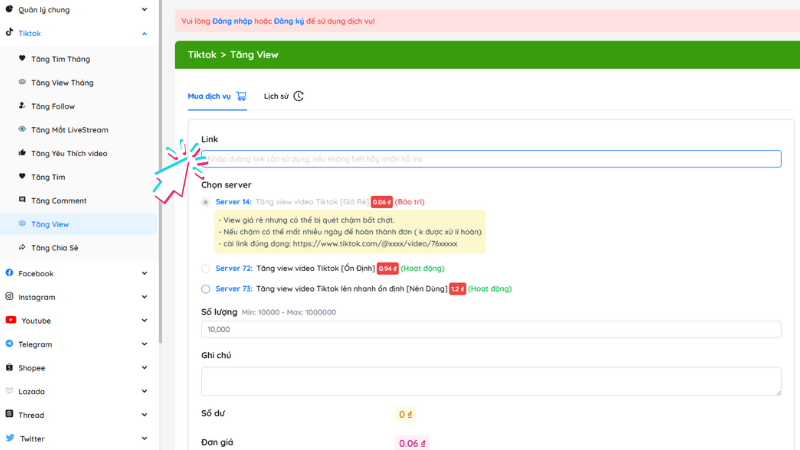Click the Tăng Yêu Thích video label
Viewport: 800px width, 450px height.
tap(69, 154)
